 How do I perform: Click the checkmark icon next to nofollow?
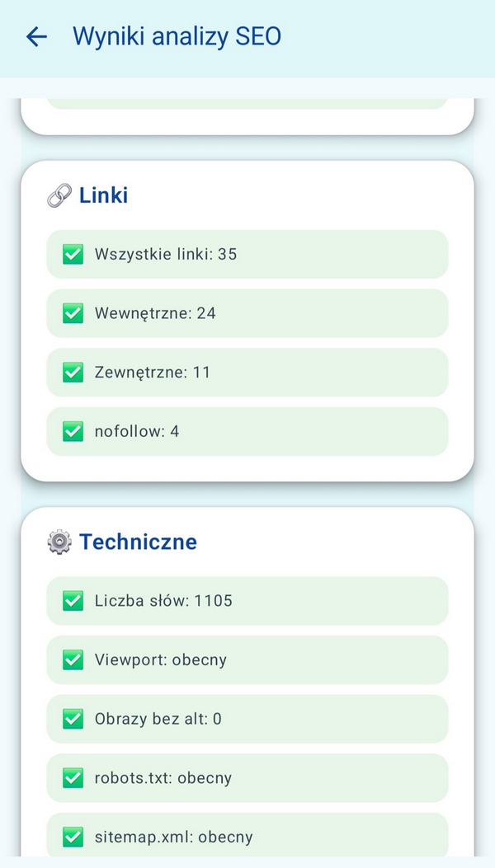[73, 431]
